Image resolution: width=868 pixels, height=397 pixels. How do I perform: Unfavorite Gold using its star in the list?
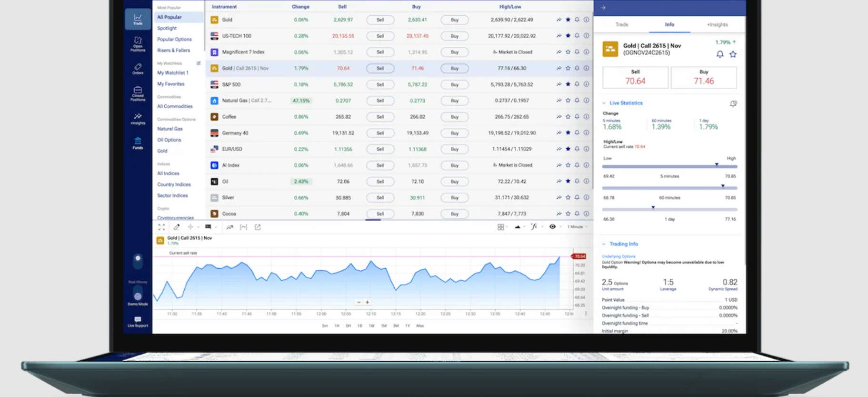coord(568,20)
